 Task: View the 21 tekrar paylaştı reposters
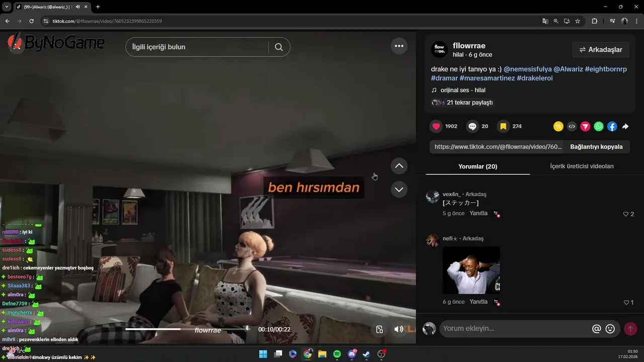click(x=462, y=103)
